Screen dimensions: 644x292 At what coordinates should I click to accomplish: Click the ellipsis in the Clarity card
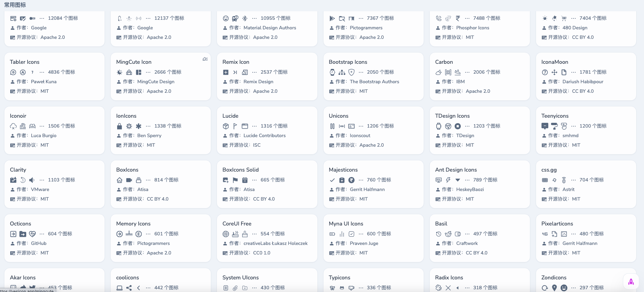pyautogui.click(x=42, y=180)
